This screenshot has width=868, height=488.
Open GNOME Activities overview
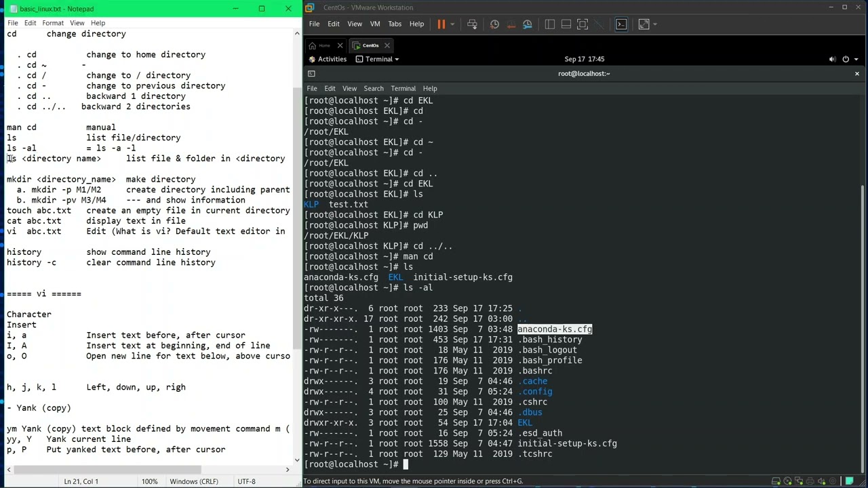(x=328, y=59)
